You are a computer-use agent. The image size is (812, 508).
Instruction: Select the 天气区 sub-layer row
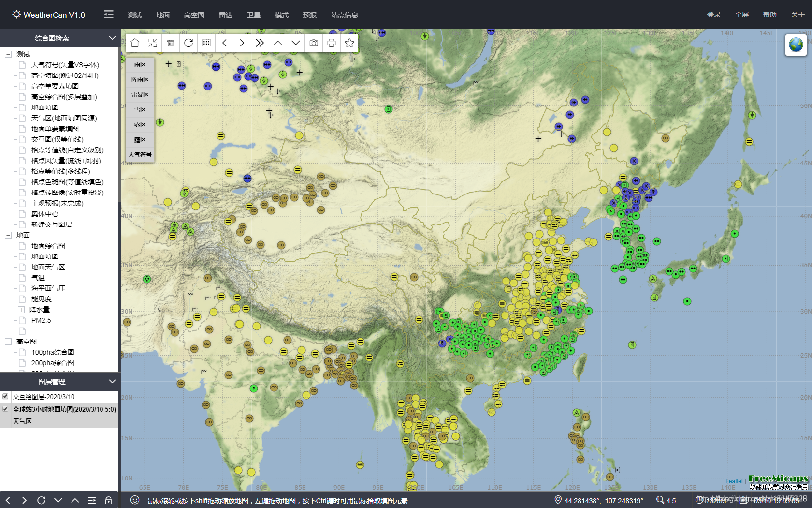[x=59, y=421]
